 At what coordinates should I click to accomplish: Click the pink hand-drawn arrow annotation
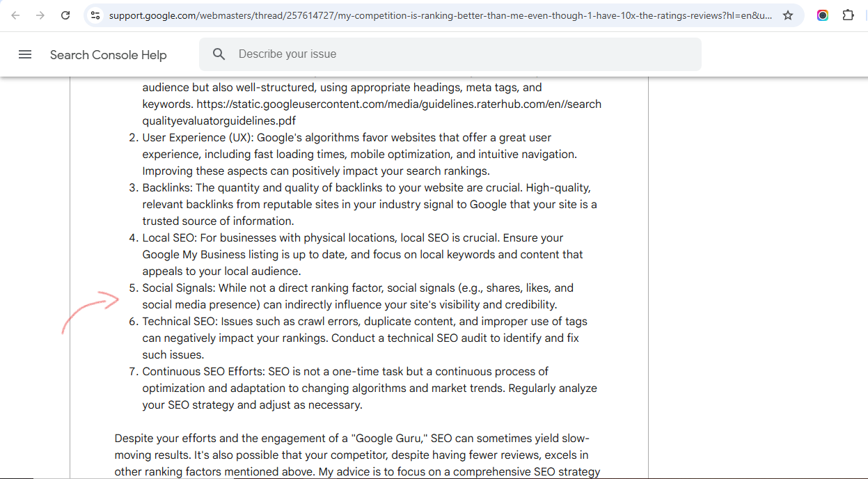click(90, 311)
